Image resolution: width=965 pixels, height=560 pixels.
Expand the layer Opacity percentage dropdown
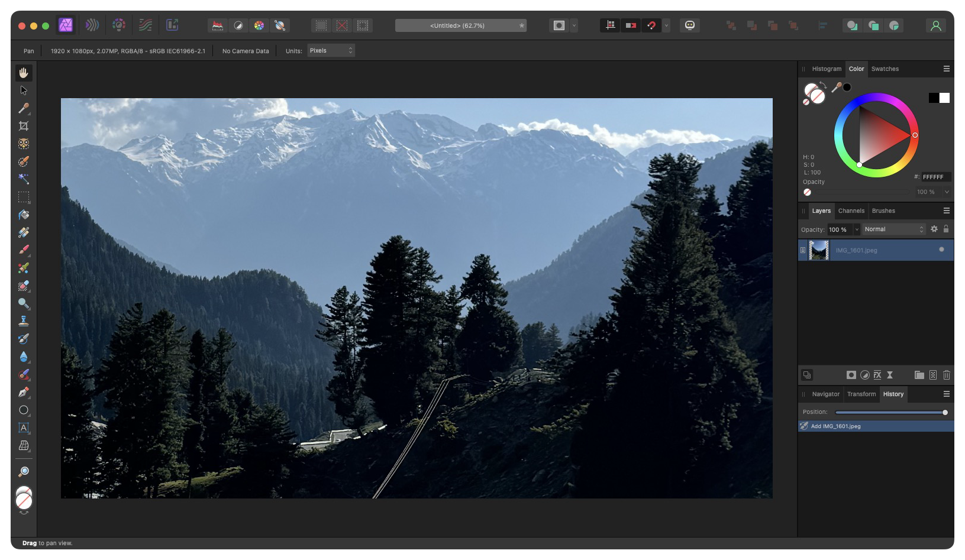point(857,229)
